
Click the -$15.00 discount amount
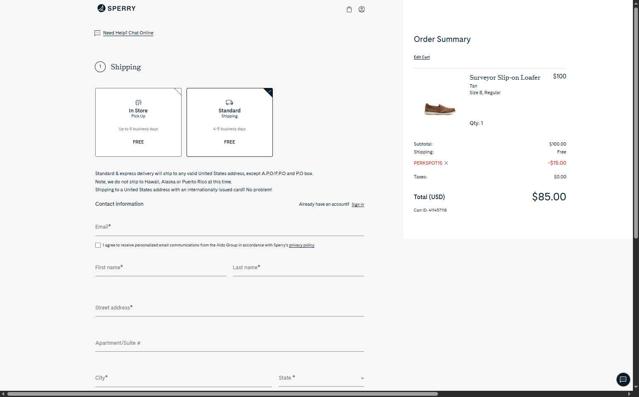(x=557, y=163)
